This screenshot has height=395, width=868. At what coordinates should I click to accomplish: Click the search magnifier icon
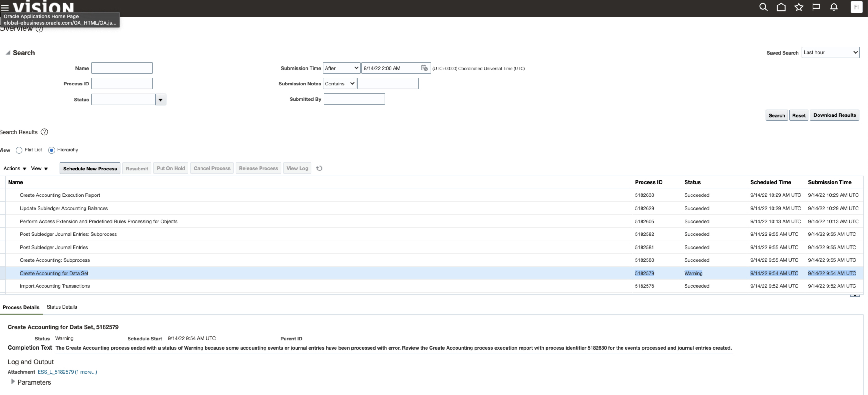tap(763, 7)
